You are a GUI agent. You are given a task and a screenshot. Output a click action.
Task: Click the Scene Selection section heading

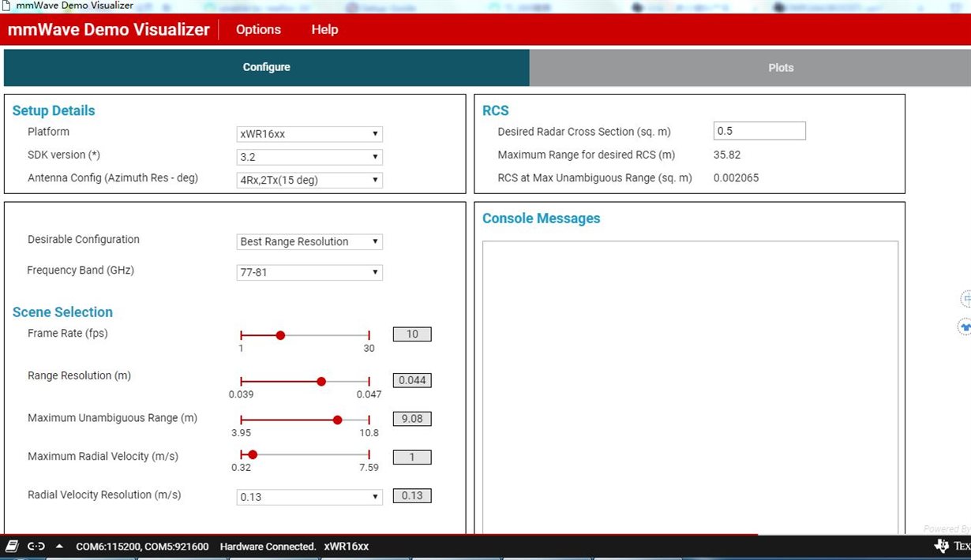click(62, 312)
